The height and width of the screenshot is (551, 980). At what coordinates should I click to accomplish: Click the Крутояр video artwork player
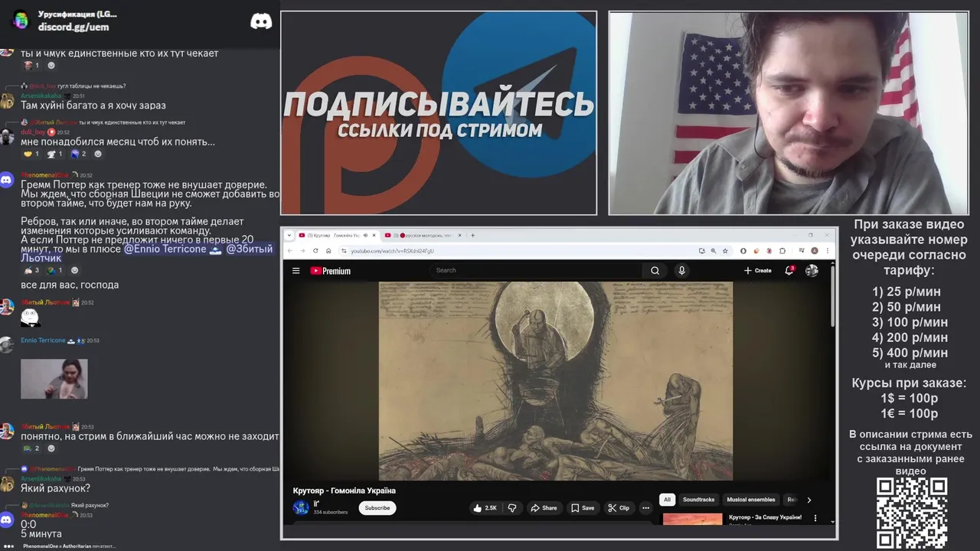point(556,380)
